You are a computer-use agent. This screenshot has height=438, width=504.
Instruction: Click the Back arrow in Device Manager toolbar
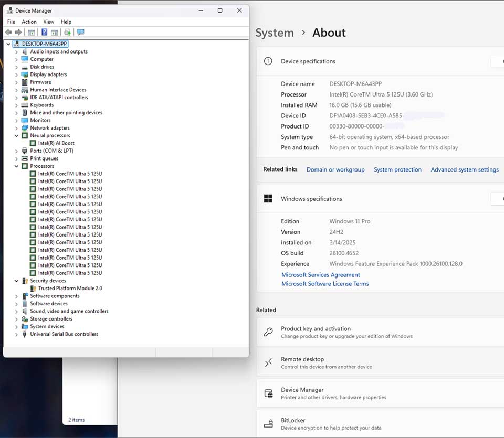point(8,32)
